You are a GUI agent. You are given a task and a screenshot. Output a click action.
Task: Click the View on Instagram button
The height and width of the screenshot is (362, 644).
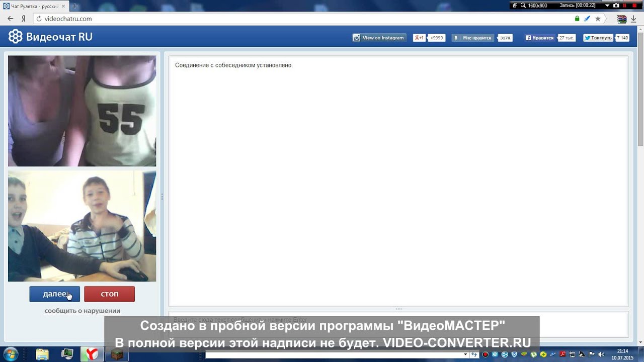(379, 38)
